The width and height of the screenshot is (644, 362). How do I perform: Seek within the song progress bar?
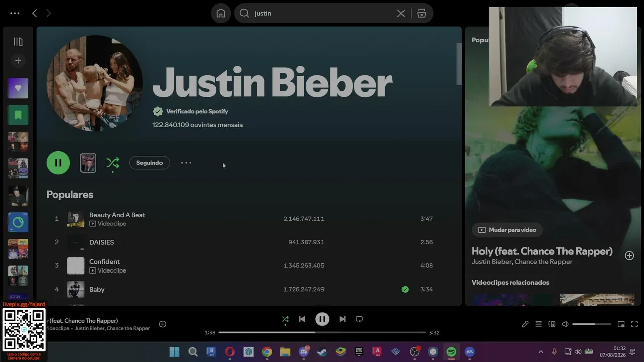(x=322, y=332)
